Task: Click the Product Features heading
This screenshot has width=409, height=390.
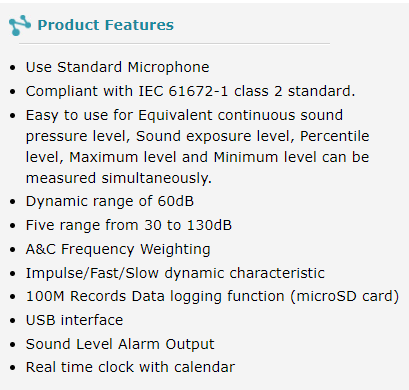Action: (x=105, y=25)
